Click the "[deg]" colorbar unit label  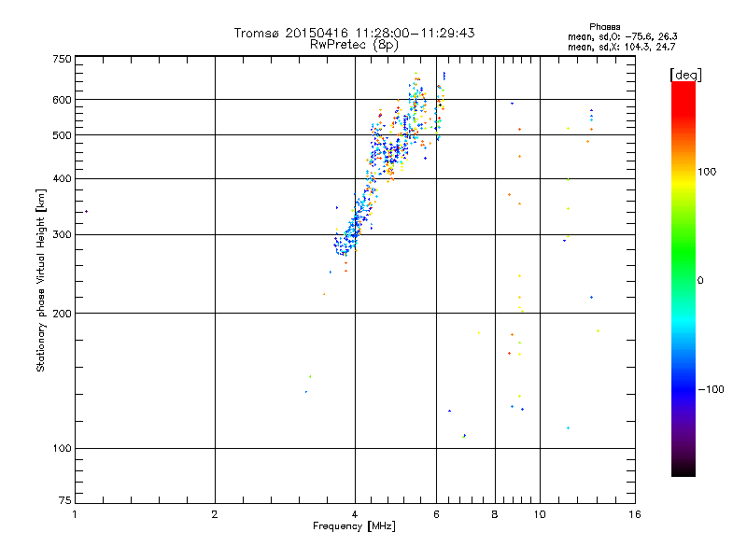pos(685,75)
